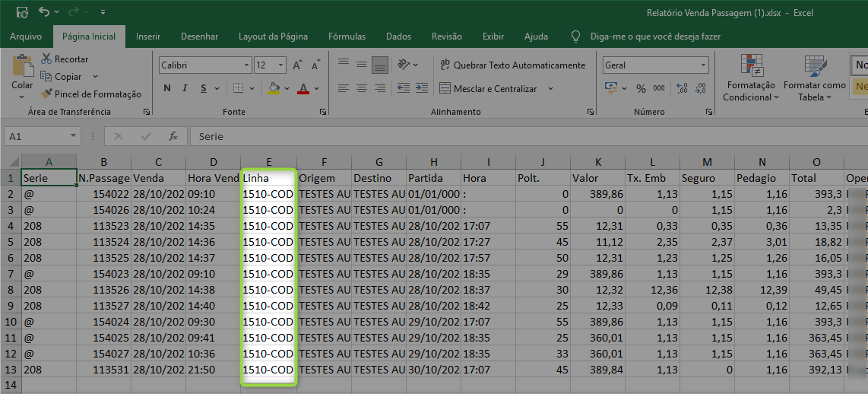Screen dimensions: 868x394
Task: Click the save icon in title bar
Action: 22,12
